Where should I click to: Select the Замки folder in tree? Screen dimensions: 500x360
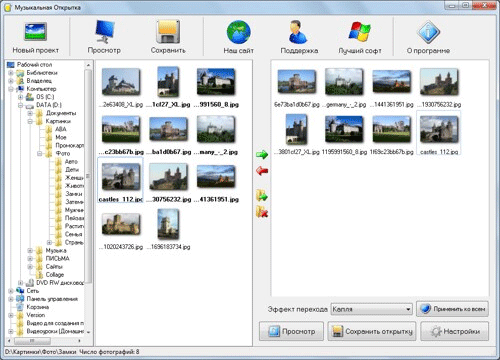[74, 194]
